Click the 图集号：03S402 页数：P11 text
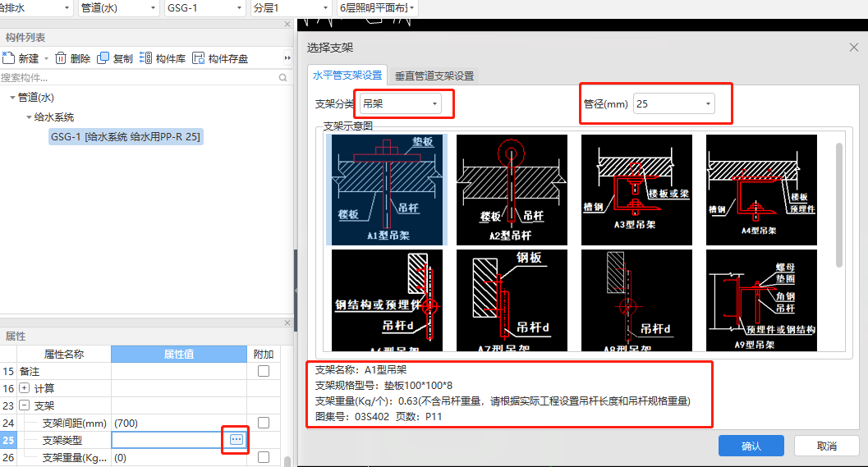The height and width of the screenshot is (467, 868). pos(379,416)
